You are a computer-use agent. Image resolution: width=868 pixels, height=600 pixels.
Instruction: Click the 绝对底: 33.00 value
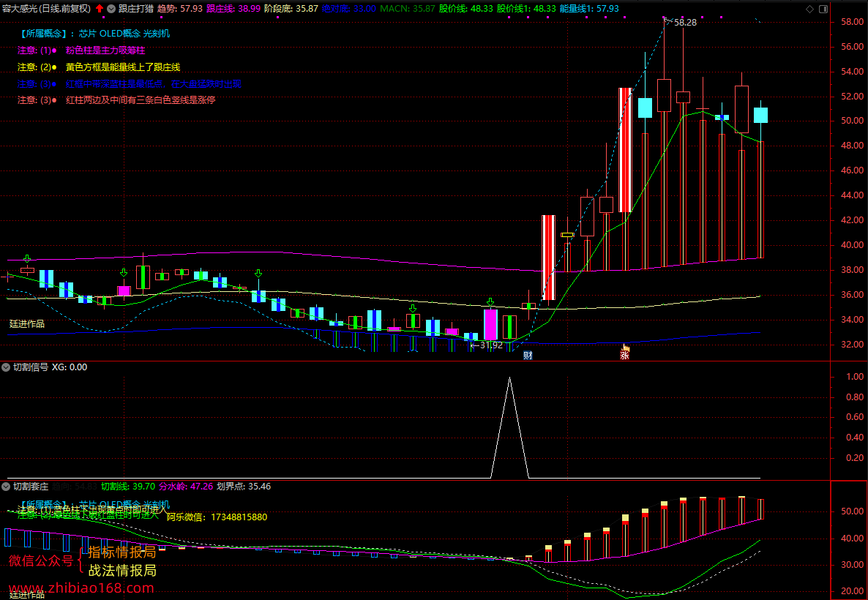(349, 9)
